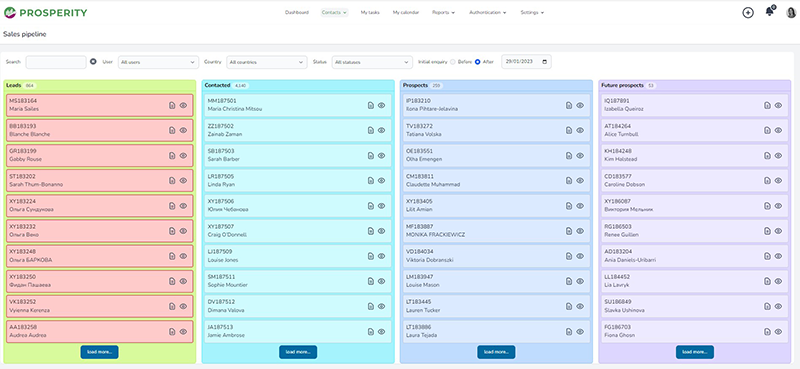Click the eye icon for MONIKA FRACKIEWICZ
800x369 pixels.
pyautogui.click(x=580, y=231)
